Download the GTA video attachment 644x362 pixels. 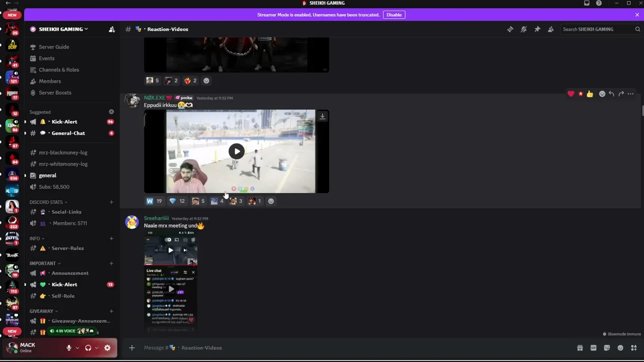point(323,116)
